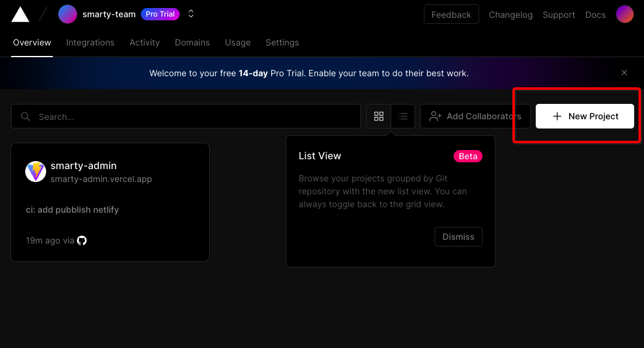The width and height of the screenshot is (644, 348).
Task: Go to the Activity tab
Action: pyautogui.click(x=145, y=42)
